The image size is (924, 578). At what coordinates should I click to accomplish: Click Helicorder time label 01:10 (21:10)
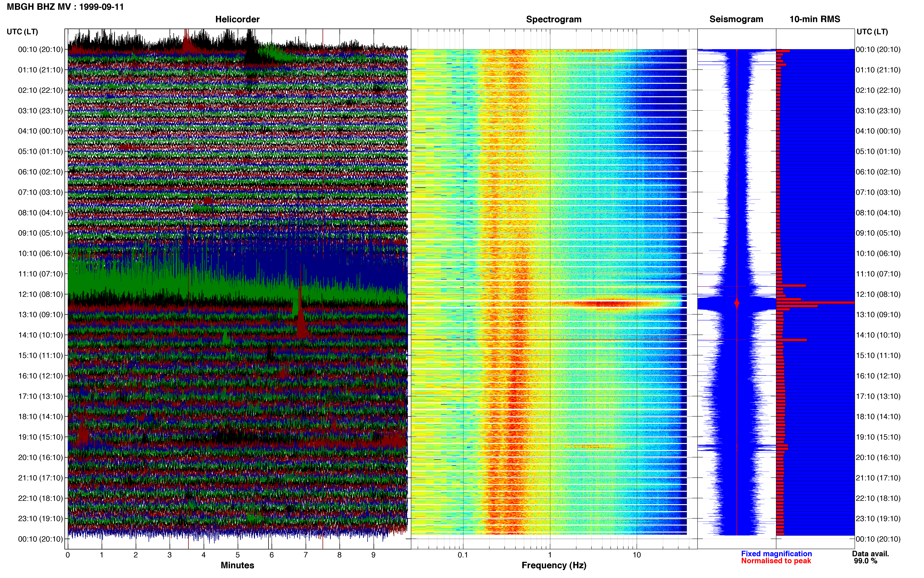tap(41, 70)
